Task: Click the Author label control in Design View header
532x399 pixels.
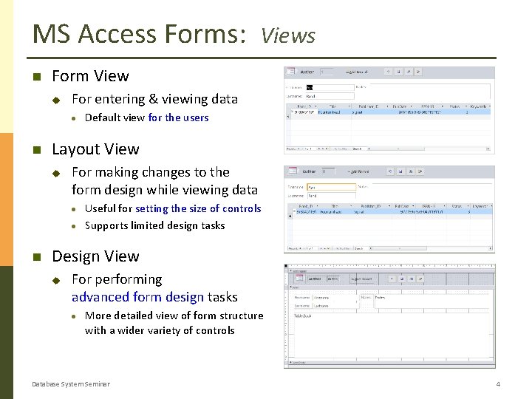Action: [315, 279]
